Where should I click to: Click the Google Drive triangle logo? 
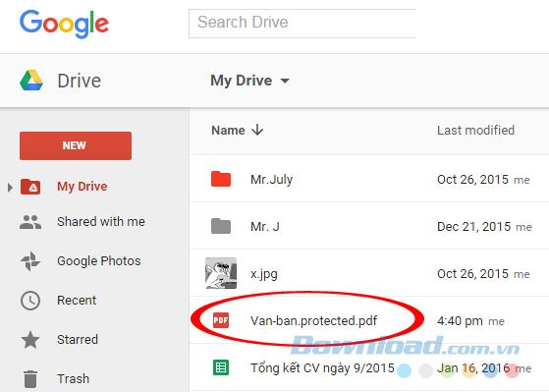click(31, 81)
